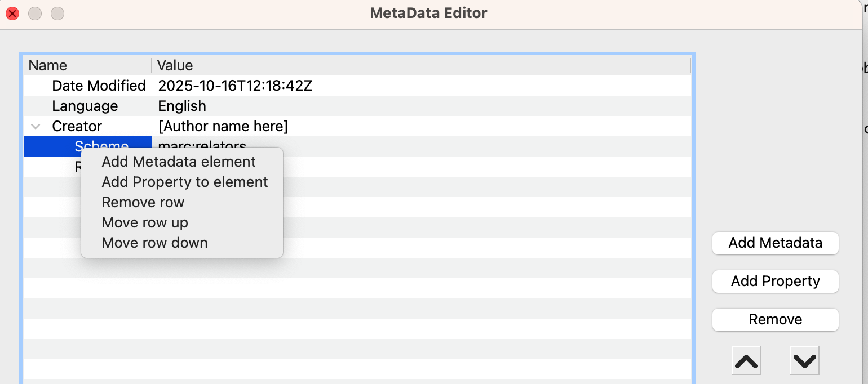Image resolution: width=868 pixels, height=384 pixels.
Task: Select Move row down menu entry
Action: (154, 243)
